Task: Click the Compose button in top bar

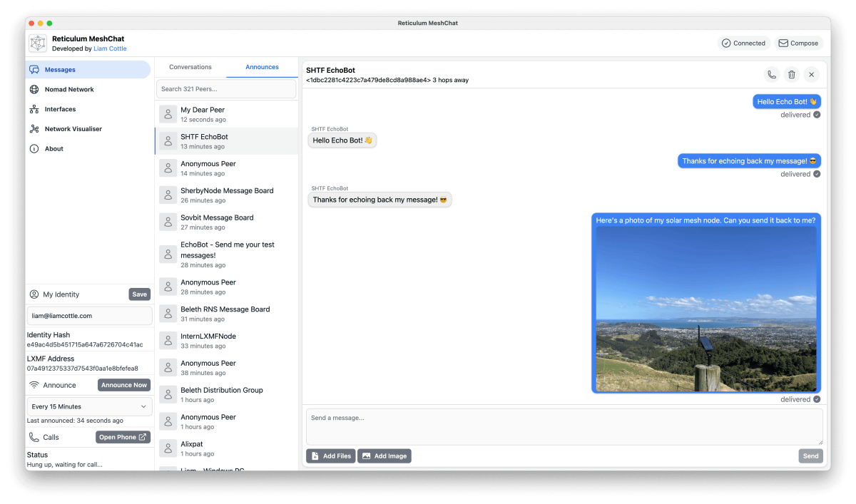Action: tap(798, 43)
